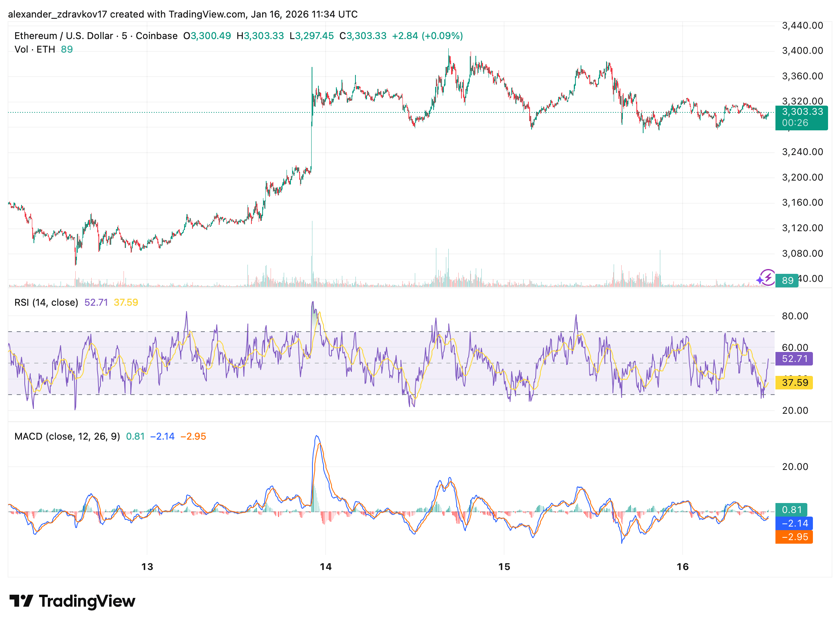Click the date label 16 on time axis

click(683, 566)
